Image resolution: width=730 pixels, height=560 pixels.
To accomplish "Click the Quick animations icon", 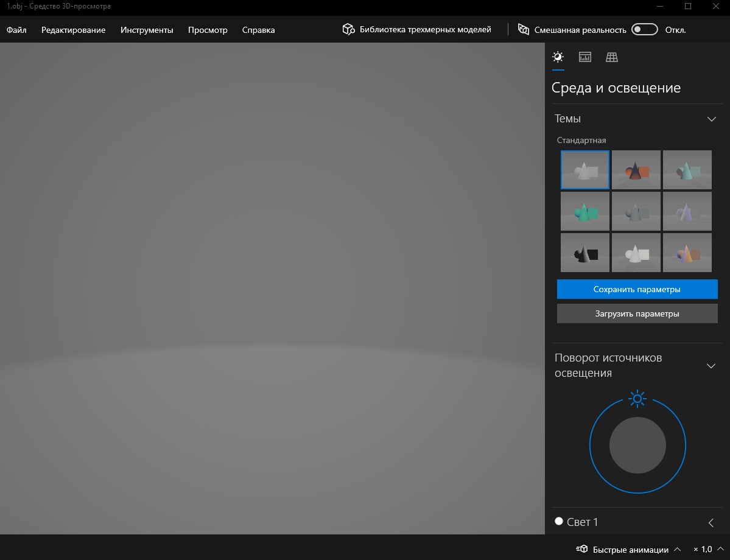I will [582, 549].
